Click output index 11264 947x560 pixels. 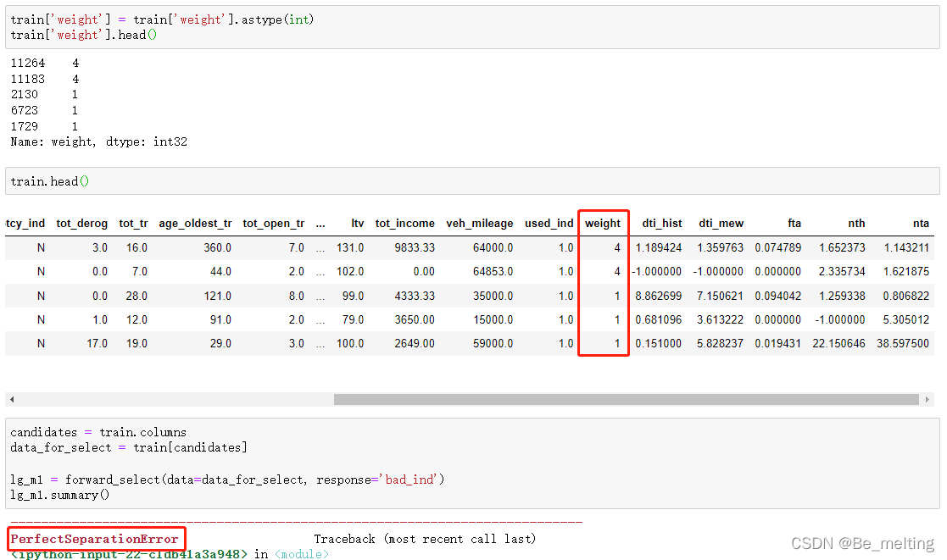coord(28,63)
